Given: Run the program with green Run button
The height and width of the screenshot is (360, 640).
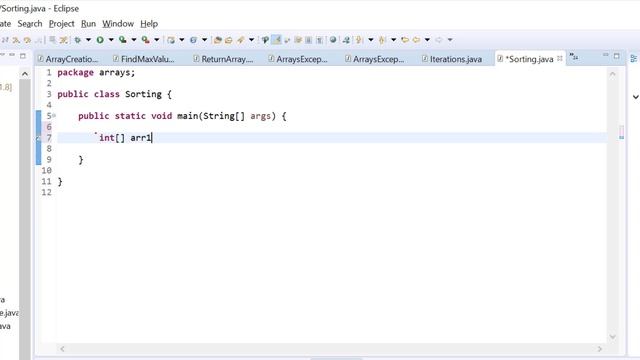Looking at the screenshot, I should (x=100, y=40).
